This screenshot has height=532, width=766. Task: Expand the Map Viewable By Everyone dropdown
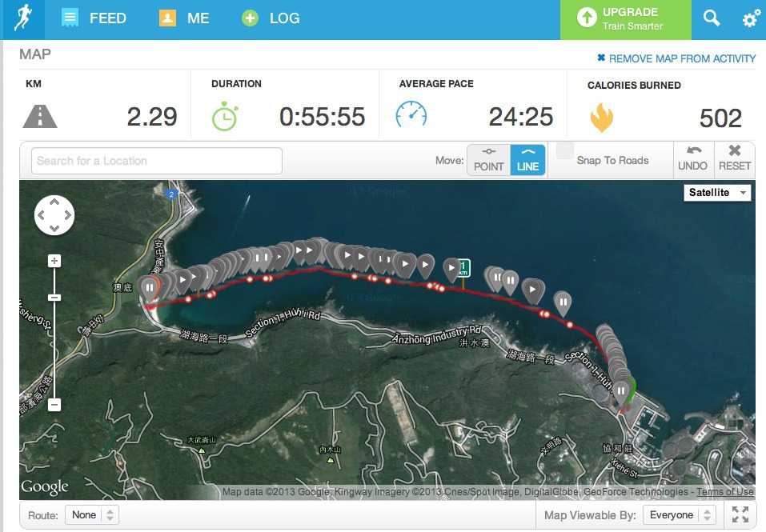point(680,515)
